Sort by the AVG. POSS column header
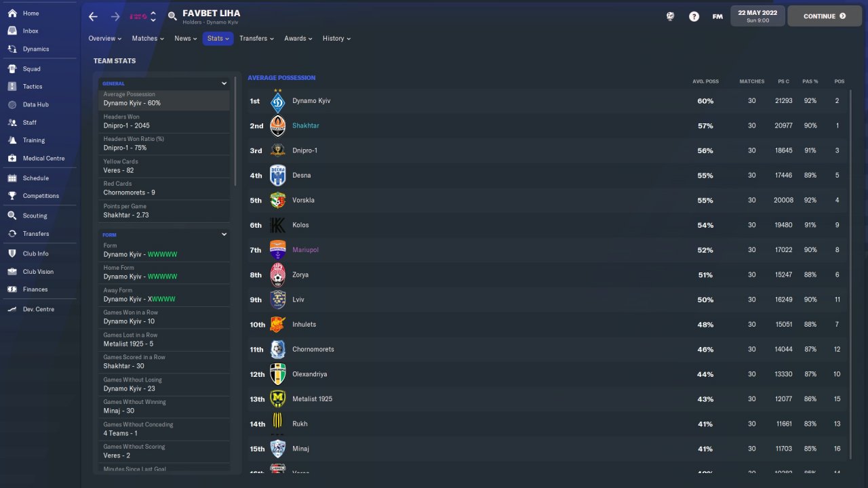 705,81
